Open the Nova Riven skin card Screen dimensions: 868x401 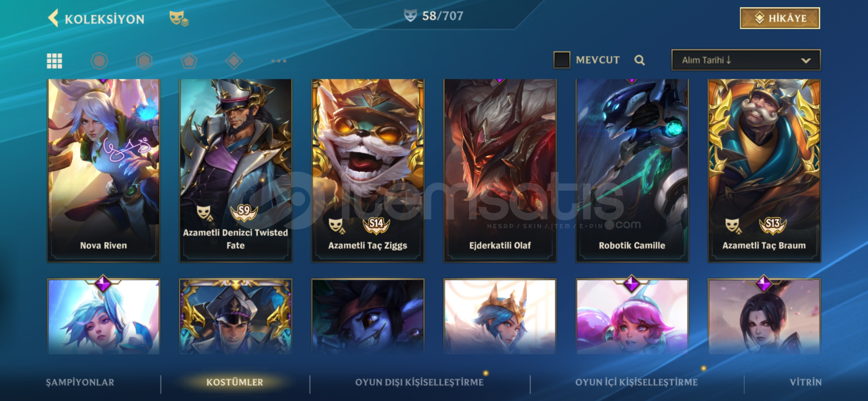[x=103, y=170]
